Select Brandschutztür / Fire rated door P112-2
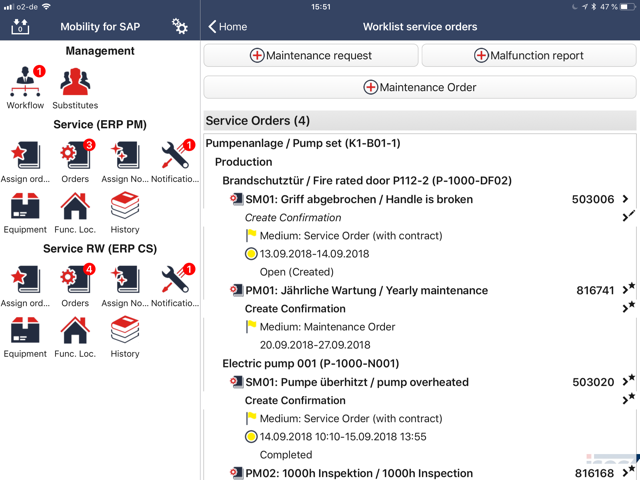640x480 pixels. (x=367, y=180)
